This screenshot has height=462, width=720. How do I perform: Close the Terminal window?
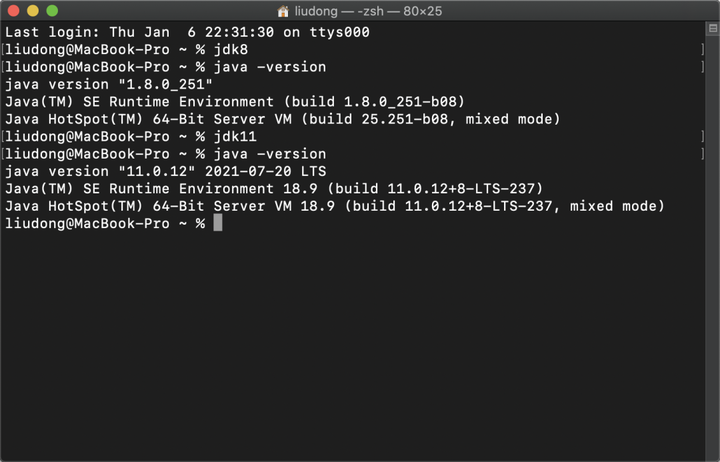coord(13,11)
